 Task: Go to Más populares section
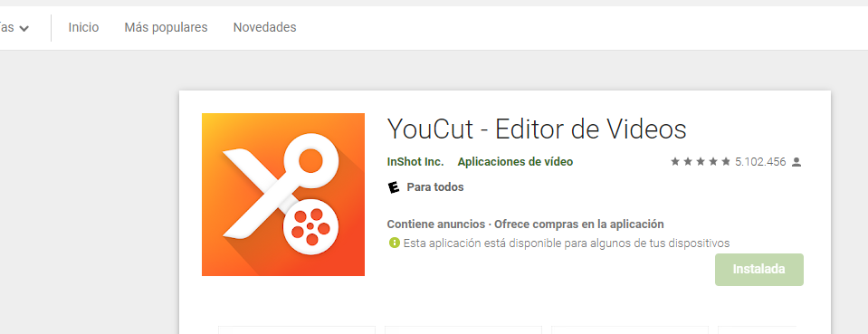[166, 27]
